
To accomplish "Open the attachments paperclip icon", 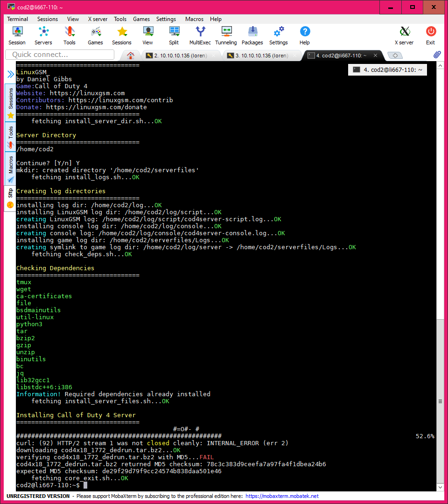I will pos(437,55).
